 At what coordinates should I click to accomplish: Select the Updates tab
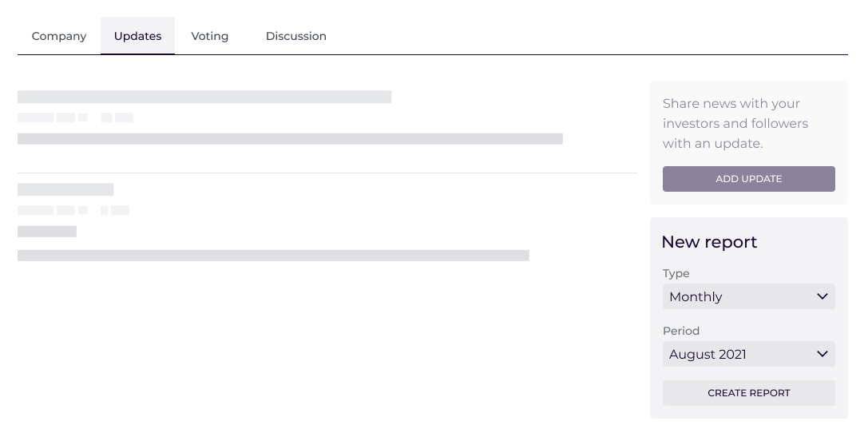137,36
